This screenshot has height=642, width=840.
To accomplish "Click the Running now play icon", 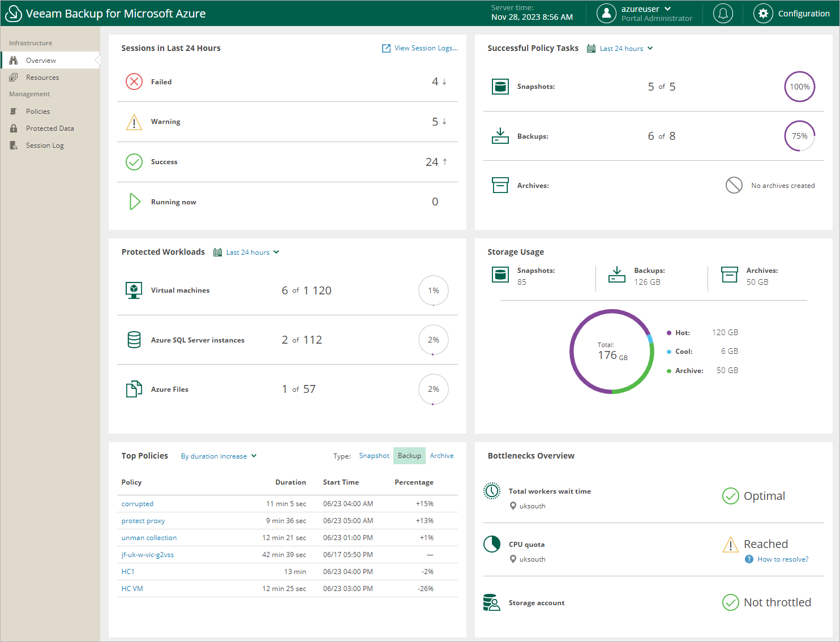I will (x=135, y=202).
